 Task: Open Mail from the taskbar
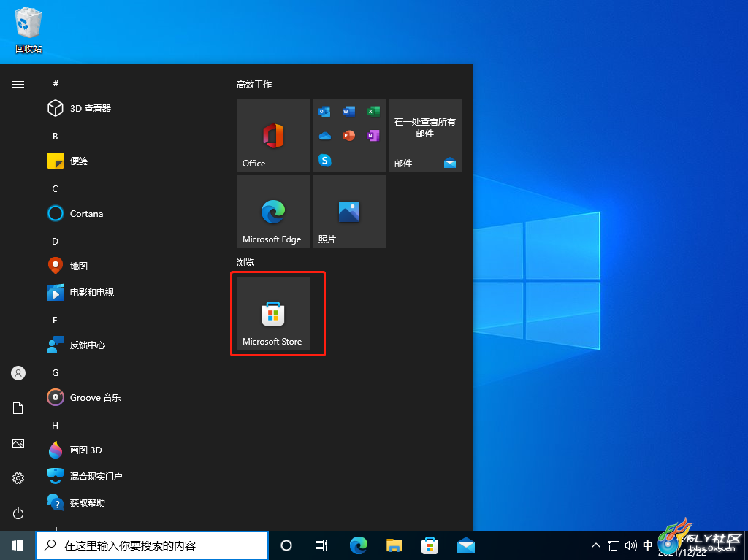(x=465, y=545)
